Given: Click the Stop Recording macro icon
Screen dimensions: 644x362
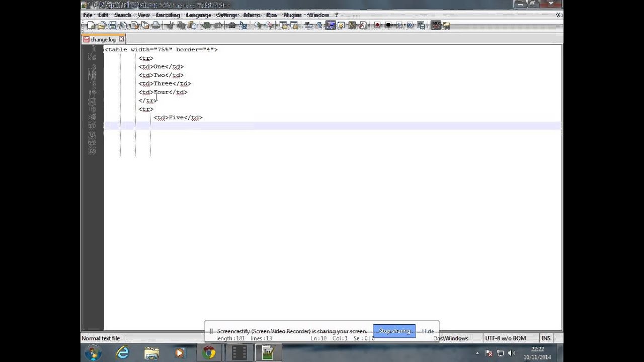Looking at the screenshot, I should [389, 25].
